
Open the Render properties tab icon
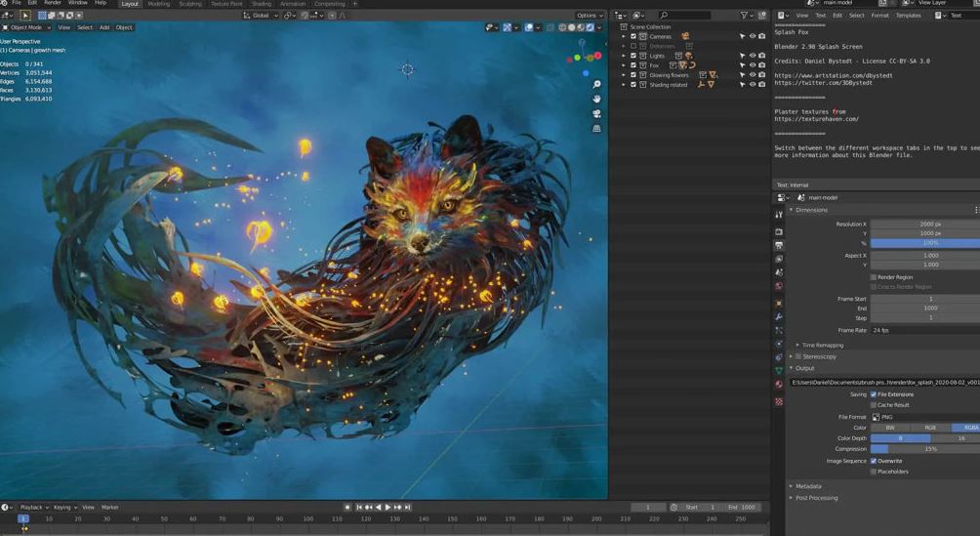pyautogui.click(x=779, y=231)
